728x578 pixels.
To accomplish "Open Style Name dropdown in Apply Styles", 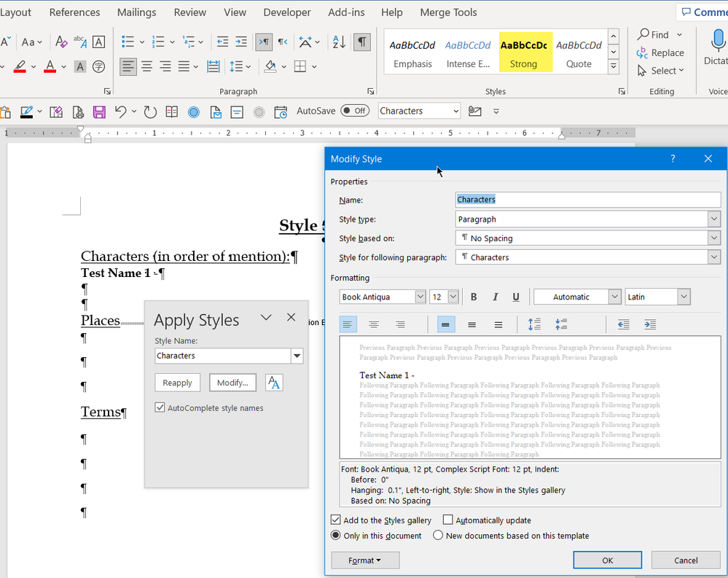I will point(297,356).
